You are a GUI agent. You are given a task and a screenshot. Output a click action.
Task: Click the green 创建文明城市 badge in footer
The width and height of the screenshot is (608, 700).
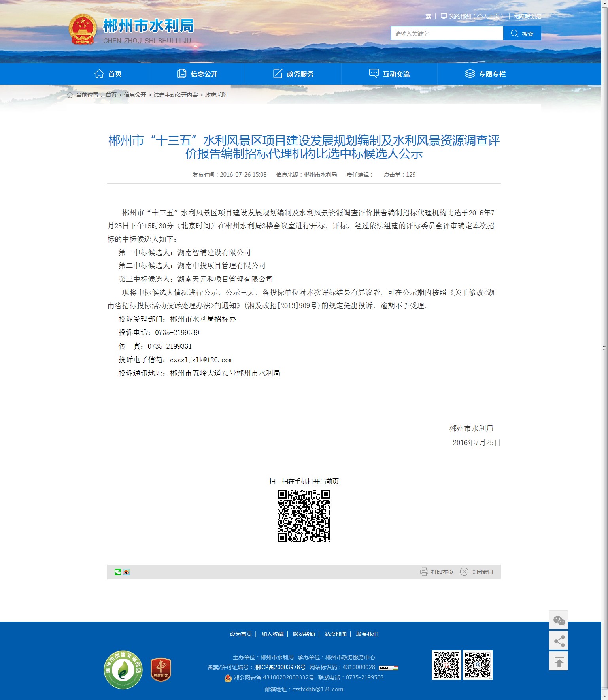[x=123, y=670]
